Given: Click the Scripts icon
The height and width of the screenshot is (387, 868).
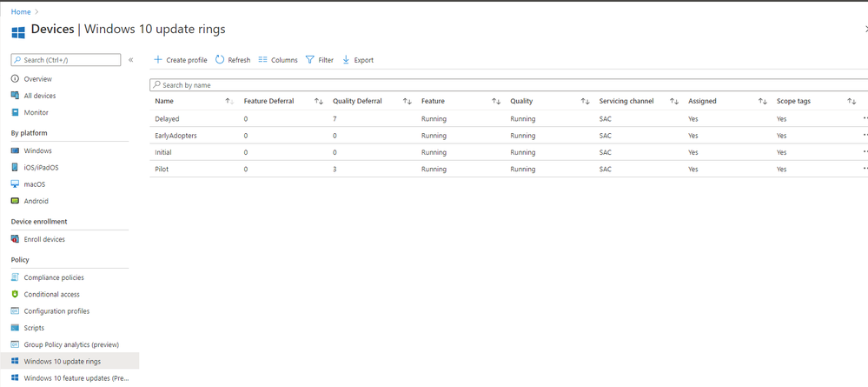Looking at the screenshot, I should tap(16, 328).
